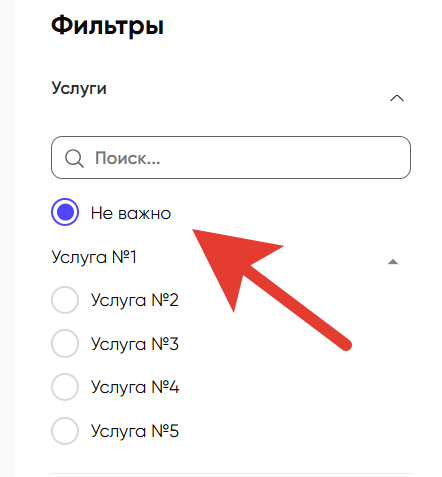Click the Услуга №3 label text
This screenshot has width=442, height=477.
click(135, 344)
